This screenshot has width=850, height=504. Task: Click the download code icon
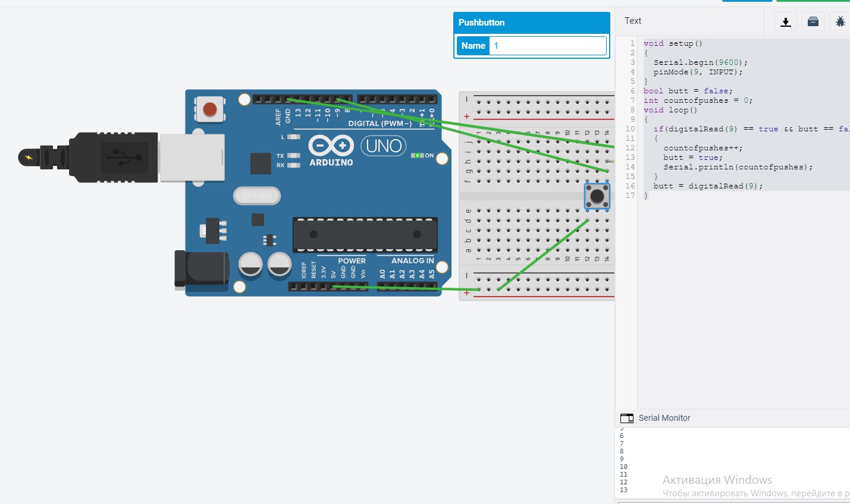pyautogui.click(x=785, y=22)
